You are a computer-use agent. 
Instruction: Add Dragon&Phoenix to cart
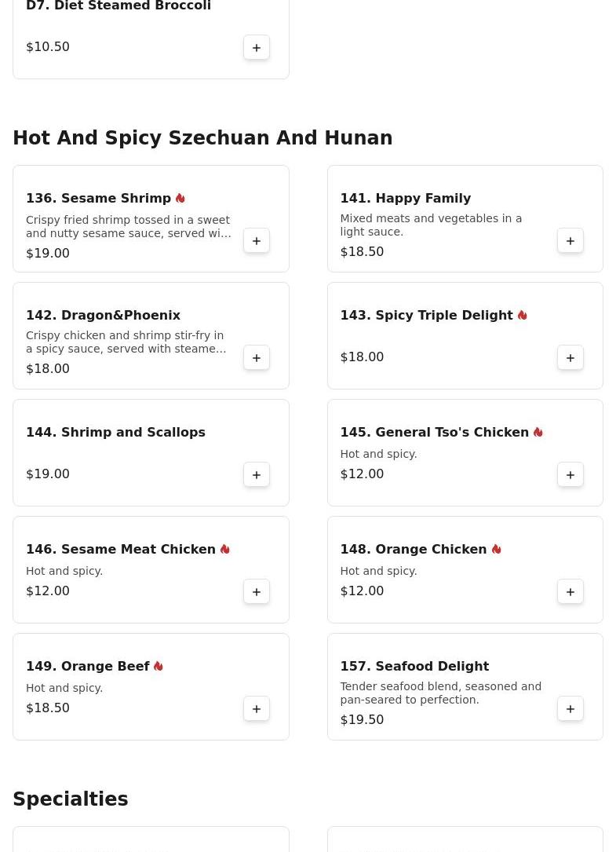tap(257, 357)
